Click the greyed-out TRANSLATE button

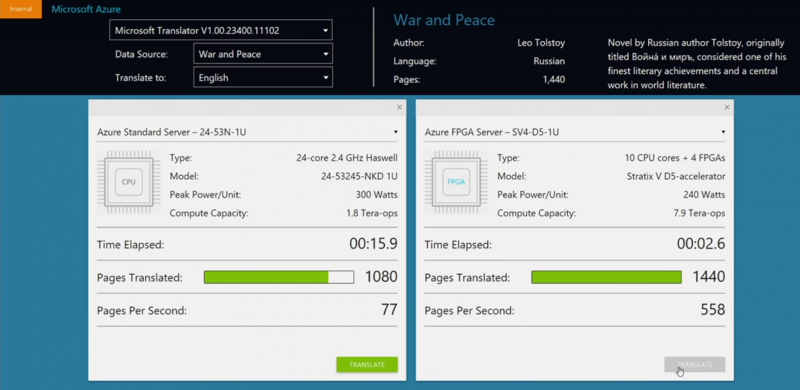pos(694,364)
